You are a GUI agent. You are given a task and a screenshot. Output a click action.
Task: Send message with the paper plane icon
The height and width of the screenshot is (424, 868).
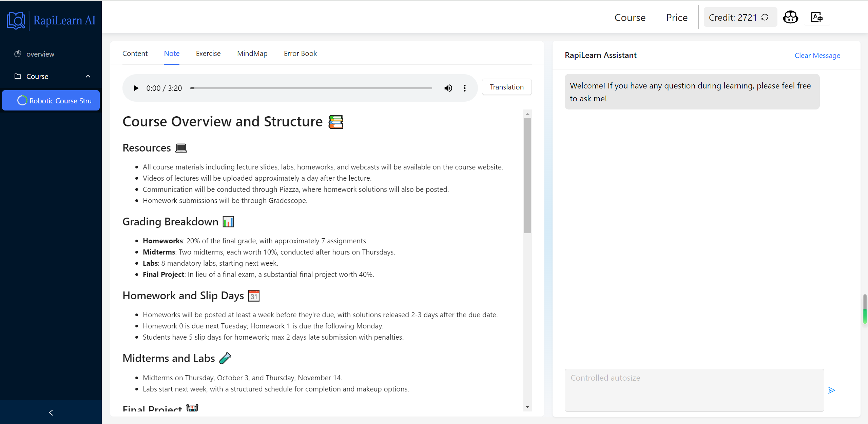tap(831, 390)
